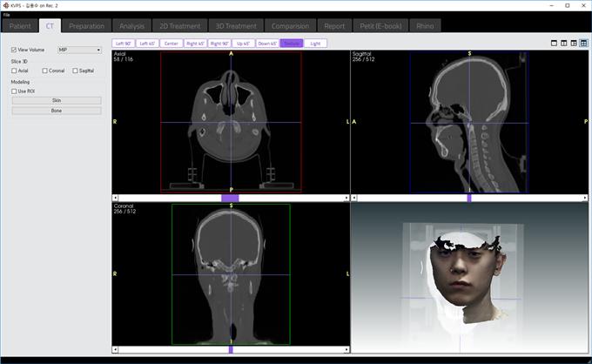
Task: Open the 2D Treatment tab
Action: [x=179, y=26]
